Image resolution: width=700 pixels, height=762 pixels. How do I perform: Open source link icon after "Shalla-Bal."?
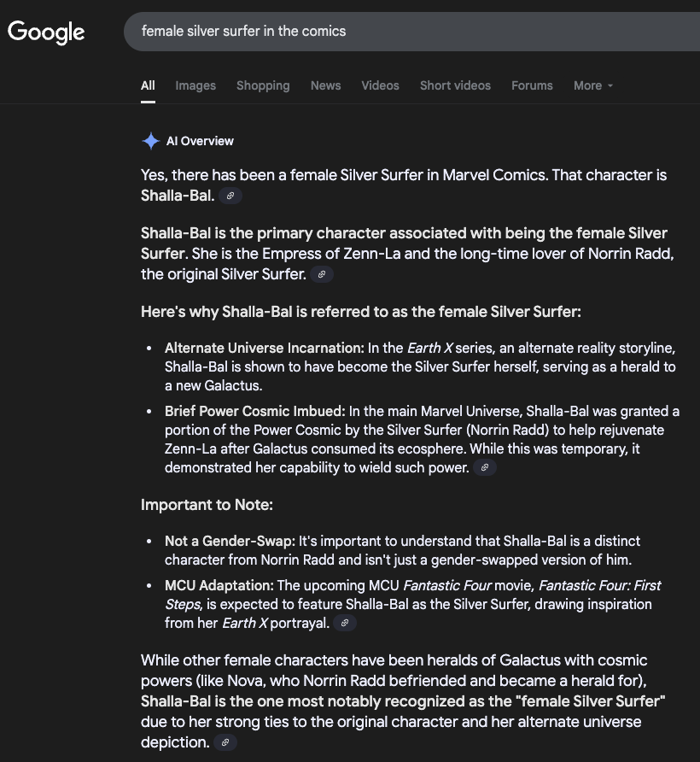pos(230,196)
